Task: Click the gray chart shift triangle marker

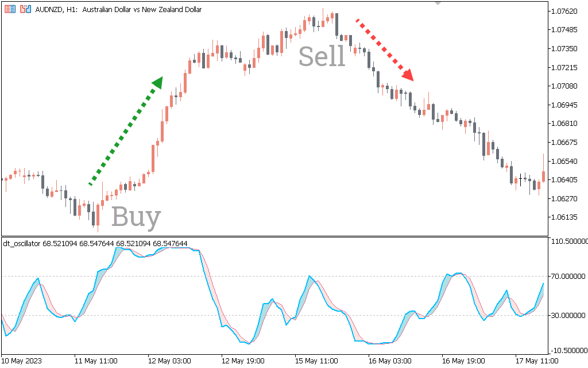Action: 438,3
